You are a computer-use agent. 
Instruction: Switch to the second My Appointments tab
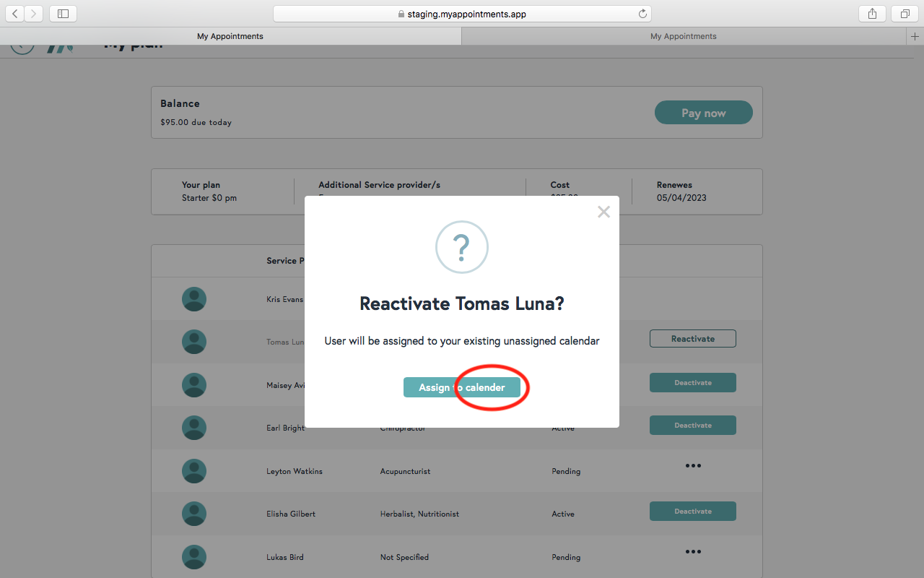[683, 36]
